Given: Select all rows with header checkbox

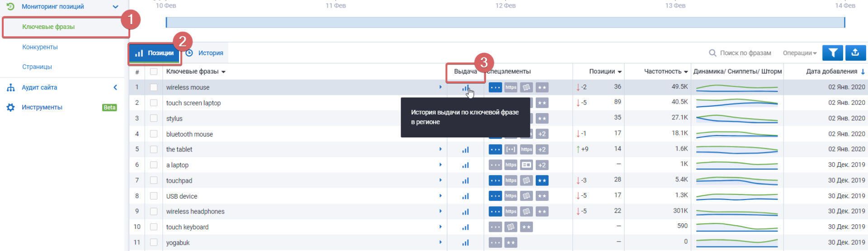Looking at the screenshot, I should click(154, 71).
